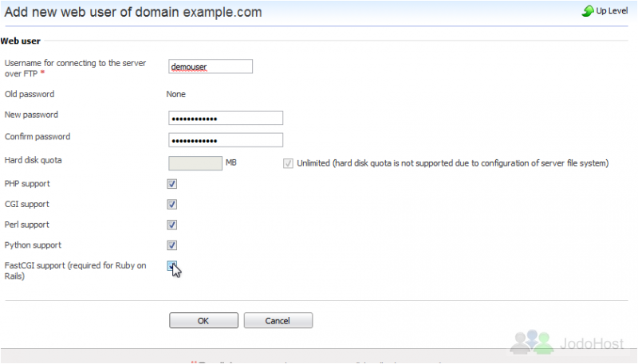This screenshot has height=364, width=638.
Task: Untick the Python support checkbox
Action: pos(171,245)
